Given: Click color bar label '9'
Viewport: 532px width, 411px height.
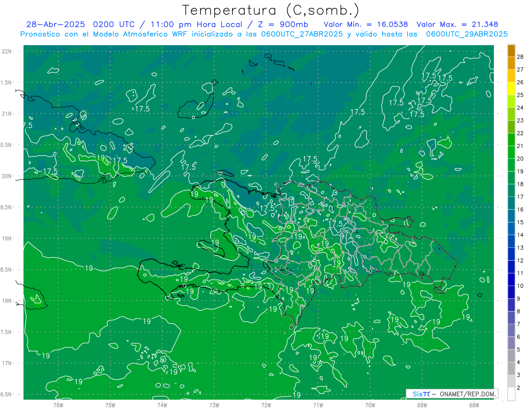Looking at the screenshot, I should 518,299.
